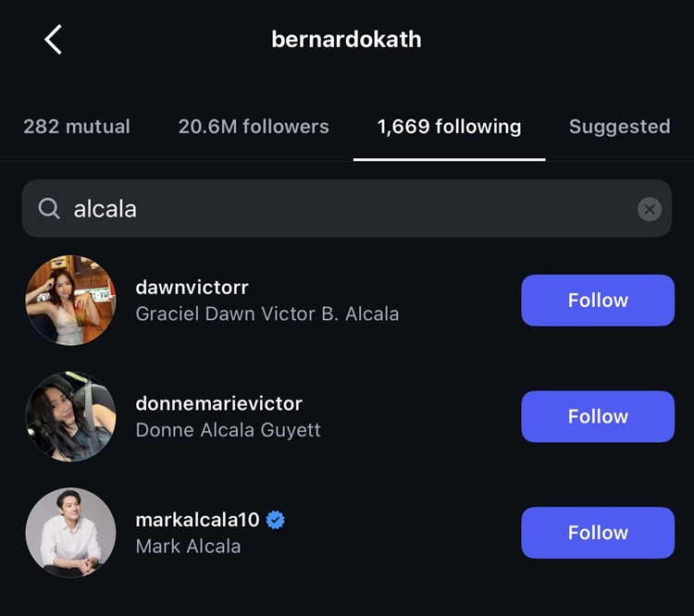
Task: Follow markalcala10
Action: (598, 533)
